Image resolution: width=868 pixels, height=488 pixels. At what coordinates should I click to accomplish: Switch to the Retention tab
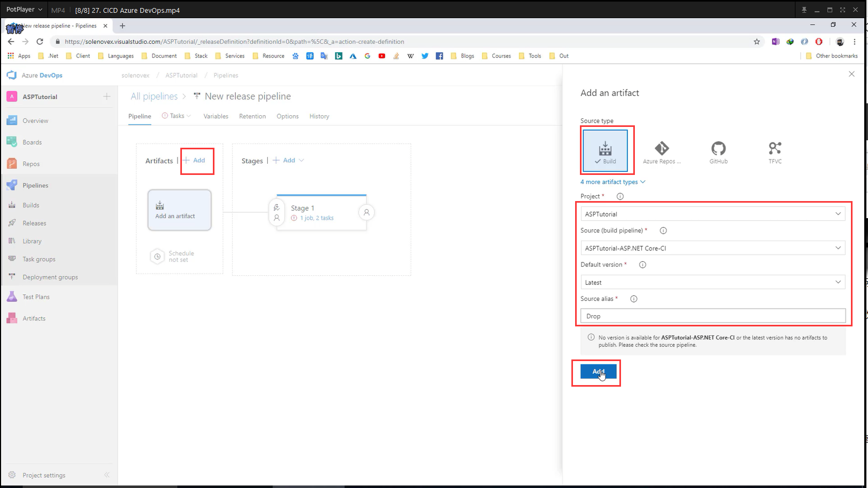click(252, 116)
